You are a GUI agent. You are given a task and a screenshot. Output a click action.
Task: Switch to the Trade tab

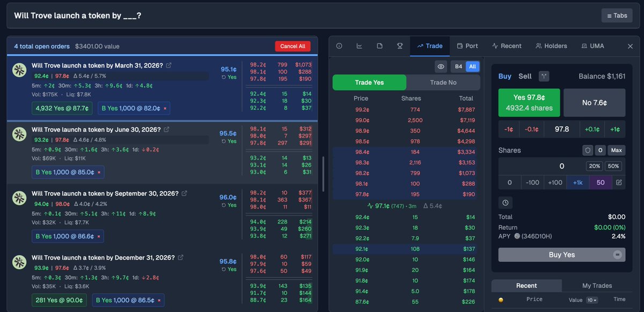click(x=430, y=46)
